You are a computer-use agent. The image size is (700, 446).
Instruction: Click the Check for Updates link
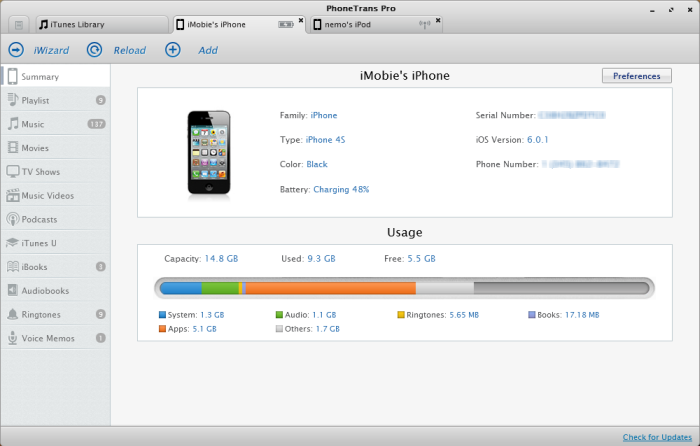(x=657, y=437)
